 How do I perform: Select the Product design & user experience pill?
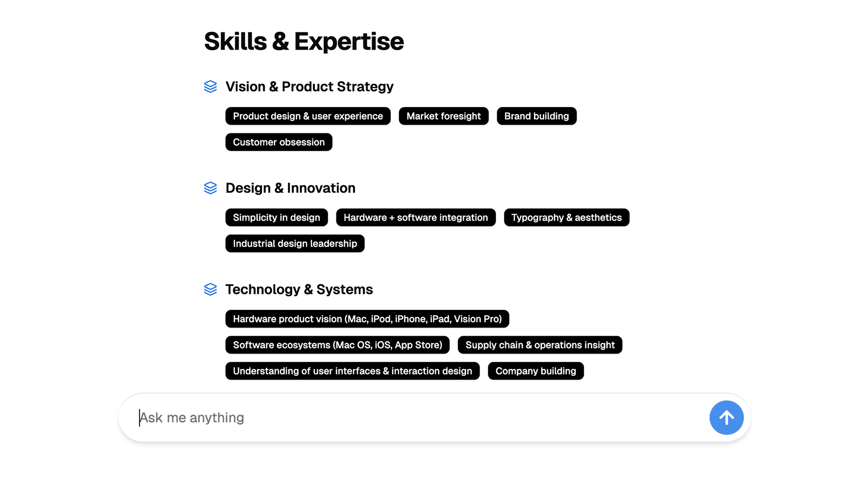point(307,116)
